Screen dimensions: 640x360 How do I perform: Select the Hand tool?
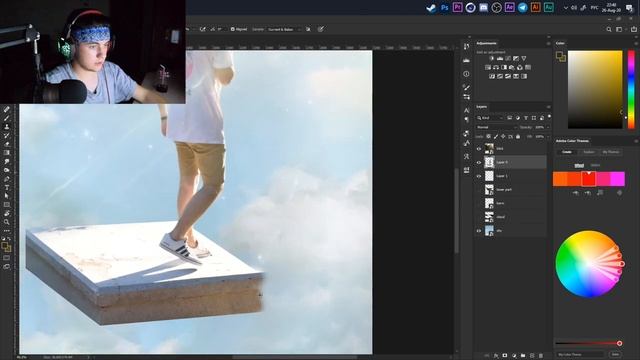pyautogui.click(x=7, y=213)
